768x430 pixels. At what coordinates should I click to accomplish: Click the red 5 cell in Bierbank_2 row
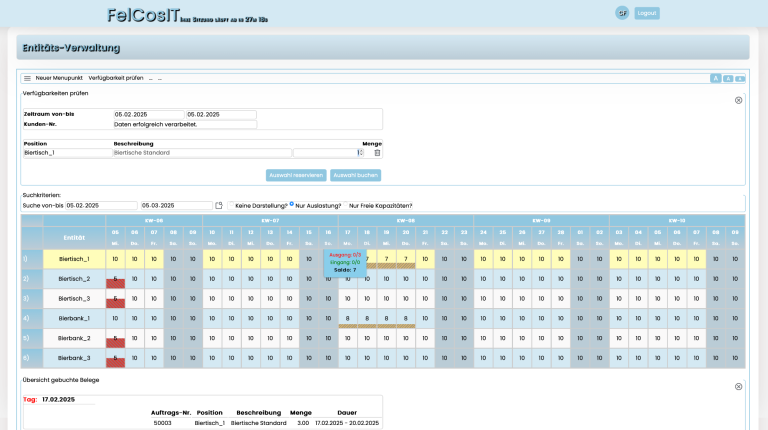pos(115,338)
